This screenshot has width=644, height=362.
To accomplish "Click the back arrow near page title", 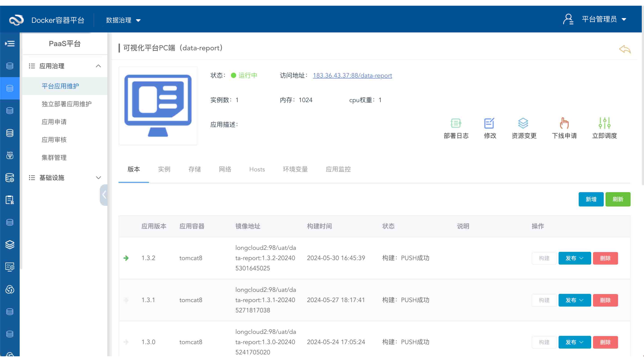I will click(625, 49).
